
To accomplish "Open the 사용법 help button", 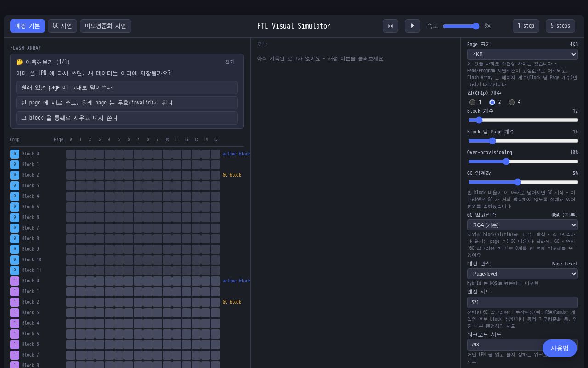I will click(560, 348).
